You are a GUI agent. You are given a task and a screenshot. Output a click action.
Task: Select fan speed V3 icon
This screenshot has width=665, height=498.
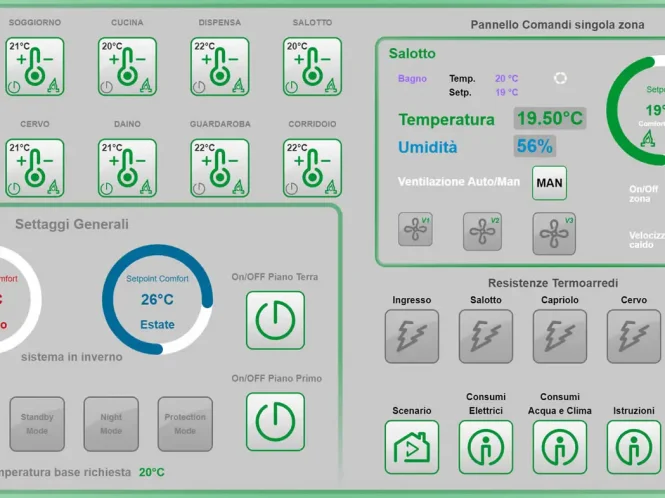pyautogui.click(x=554, y=233)
